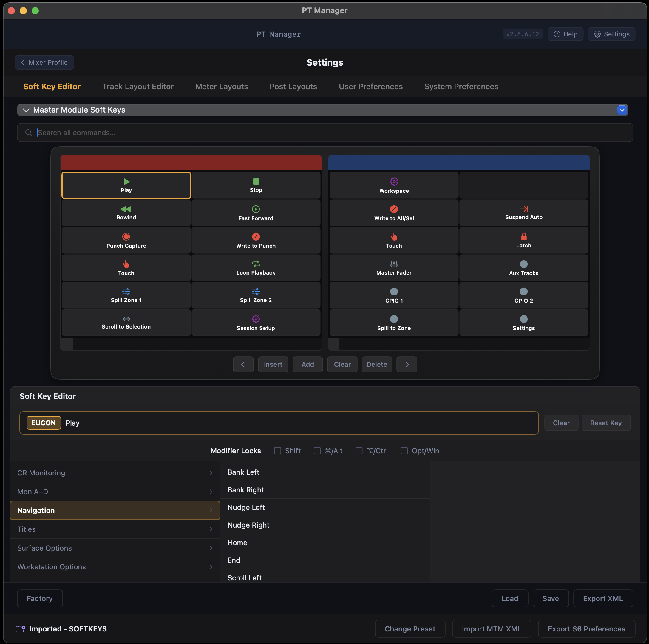Select the Workspace soft key

(x=394, y=185)
